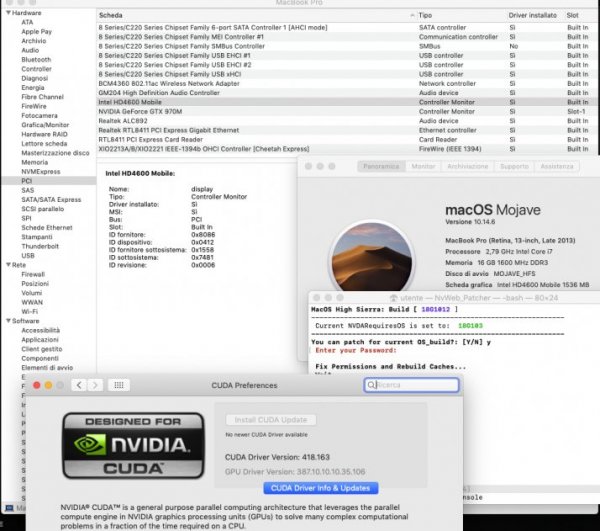Select Elementi di avvio in sidebar
This screenshot has height=531, width=600.
tap(47, 368)
